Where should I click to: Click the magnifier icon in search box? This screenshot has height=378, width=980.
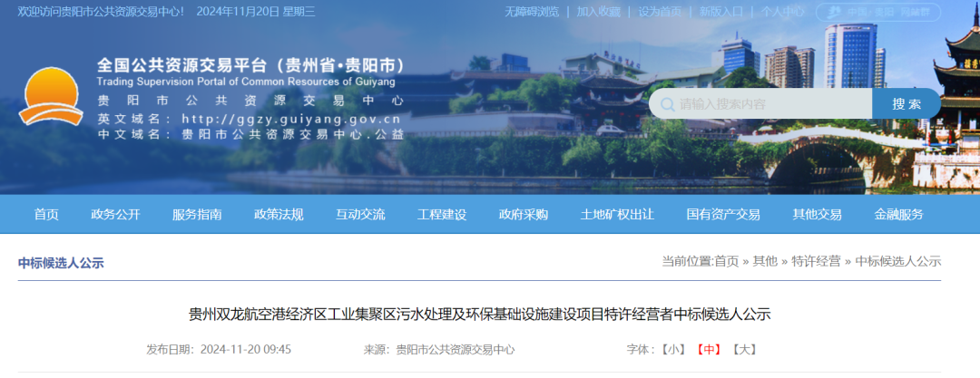click(x=668, y=103)
